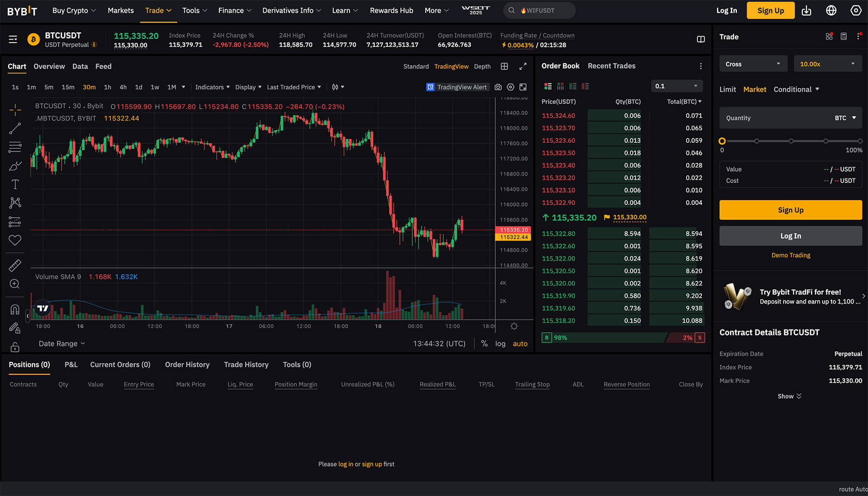Take a chart snapshot with camera icon
The height and width of the screenshot is (496, 868).
(498, 87)
